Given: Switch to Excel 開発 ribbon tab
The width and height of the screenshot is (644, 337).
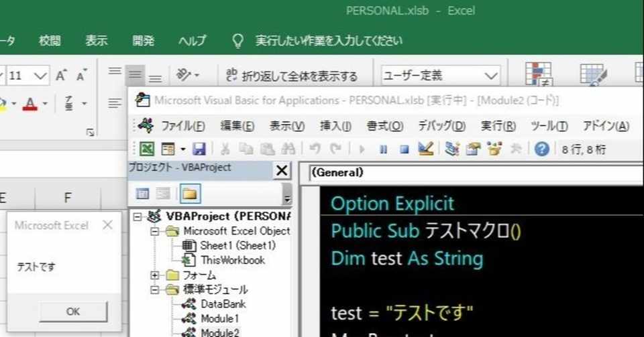Looking at the screenshot, I should point(143,40).
